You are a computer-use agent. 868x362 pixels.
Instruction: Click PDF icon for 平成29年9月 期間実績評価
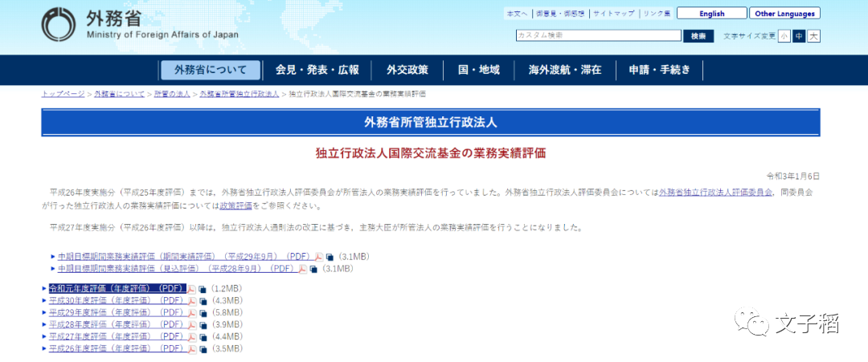tap(319, 257)
